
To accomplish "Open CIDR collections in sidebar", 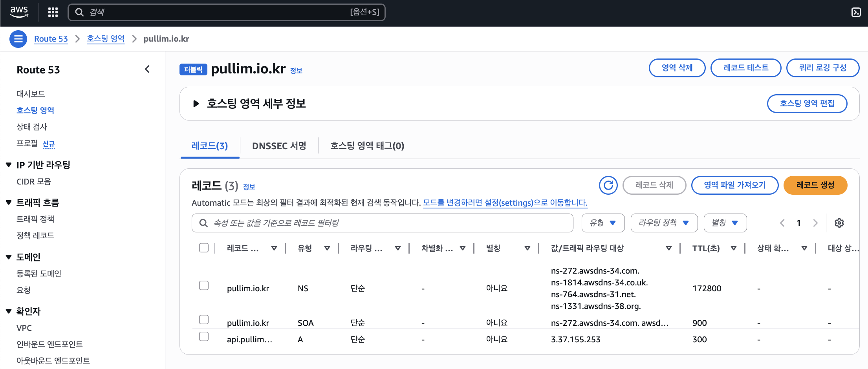I will [x=34, y=182].
